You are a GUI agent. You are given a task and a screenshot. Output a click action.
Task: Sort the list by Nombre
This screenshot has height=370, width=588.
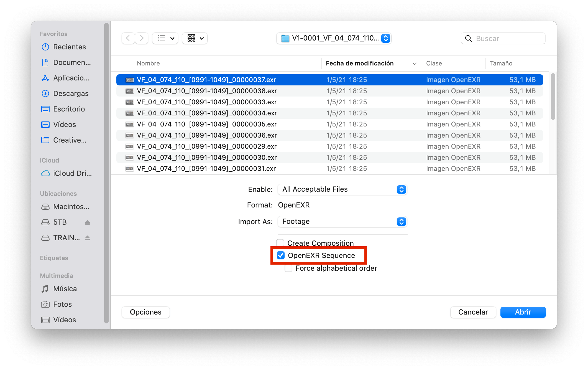pyautogui.click(x=148, y=63)
